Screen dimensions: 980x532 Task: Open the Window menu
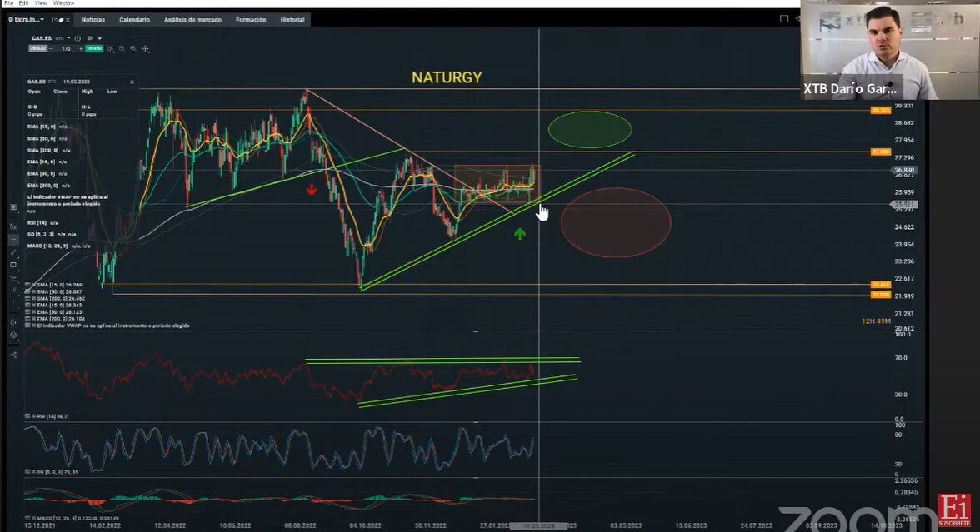click(63, 3)
